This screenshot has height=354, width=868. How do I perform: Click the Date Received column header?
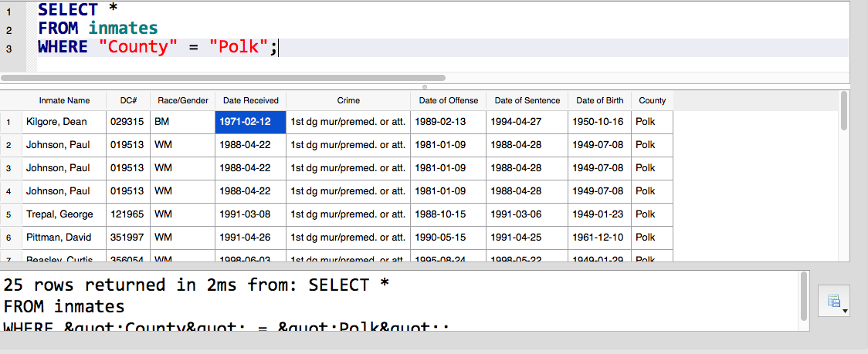click(251, 101)
